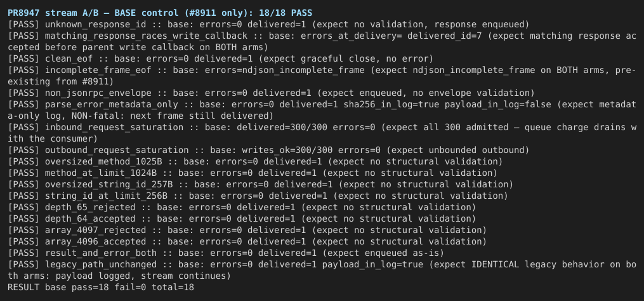Click the oversized_method_1025B test name
The image size is (644, 301).
tap(103, 161)
